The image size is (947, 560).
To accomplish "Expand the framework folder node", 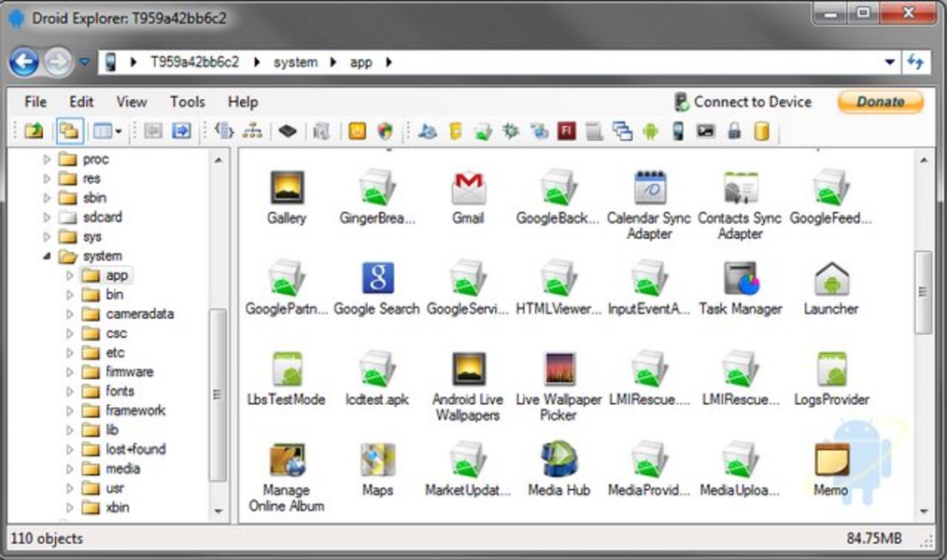I will tap(70, 411).
